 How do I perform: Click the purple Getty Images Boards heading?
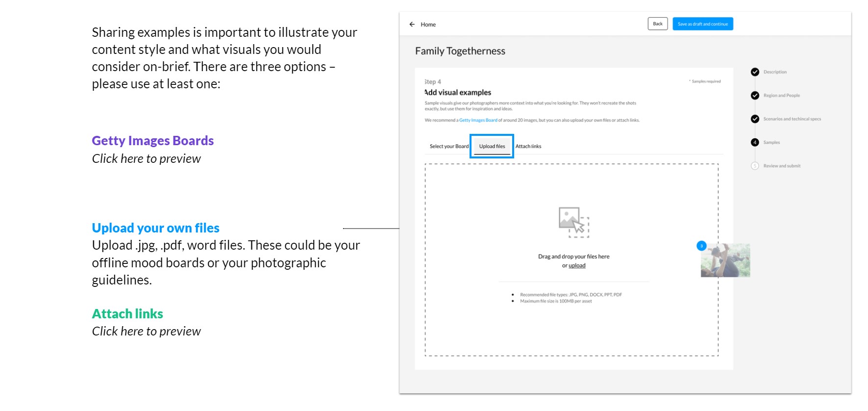click(152, 141)
